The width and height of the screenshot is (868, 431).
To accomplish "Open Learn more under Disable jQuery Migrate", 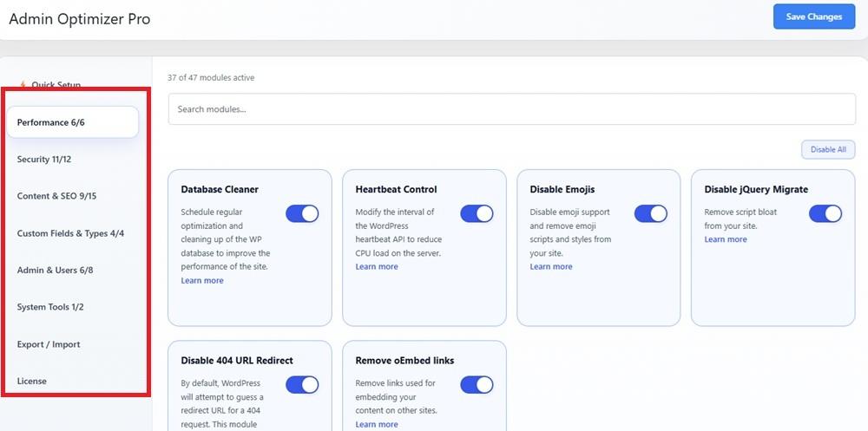I will [x=725, y=239].
